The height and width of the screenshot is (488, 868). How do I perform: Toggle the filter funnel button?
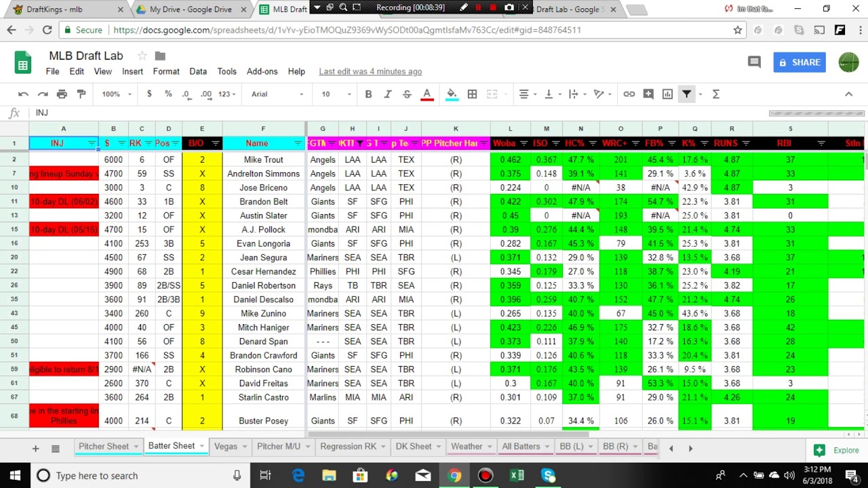(686, 94)
